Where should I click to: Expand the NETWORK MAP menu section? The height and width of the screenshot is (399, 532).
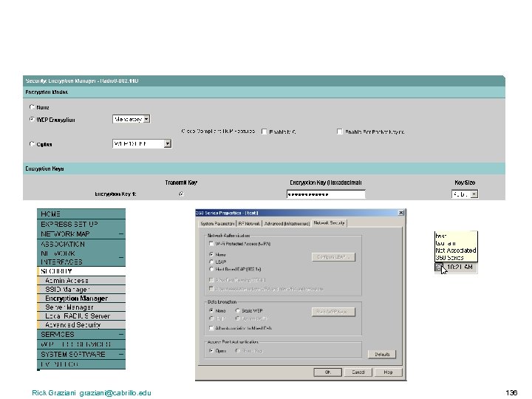tap(121, 234)
